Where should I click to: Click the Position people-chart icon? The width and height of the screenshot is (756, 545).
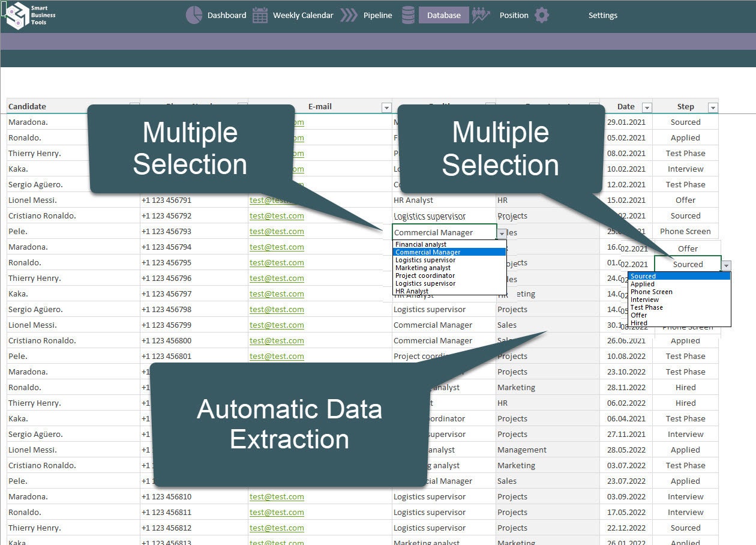(481, 15)
